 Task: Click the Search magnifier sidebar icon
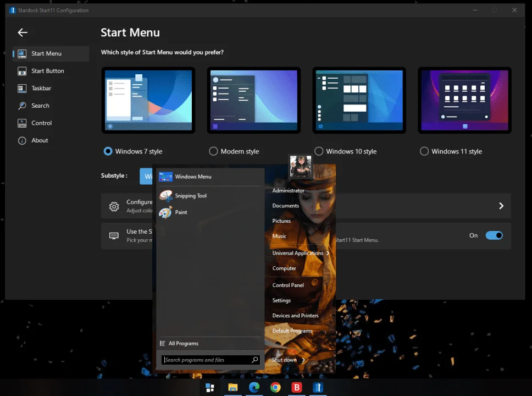pyautogui.click(x=22, y=106)
